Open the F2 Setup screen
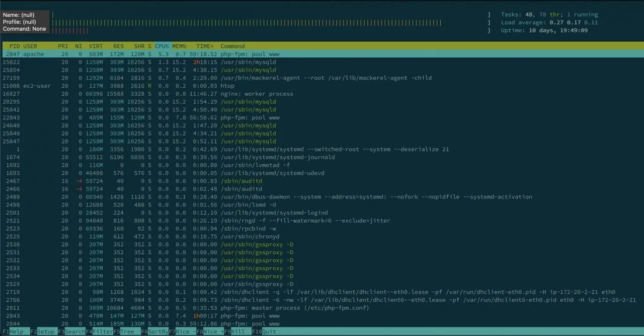Image resolution: width=644 pixels, height=336 pixels. pos(42,332)
